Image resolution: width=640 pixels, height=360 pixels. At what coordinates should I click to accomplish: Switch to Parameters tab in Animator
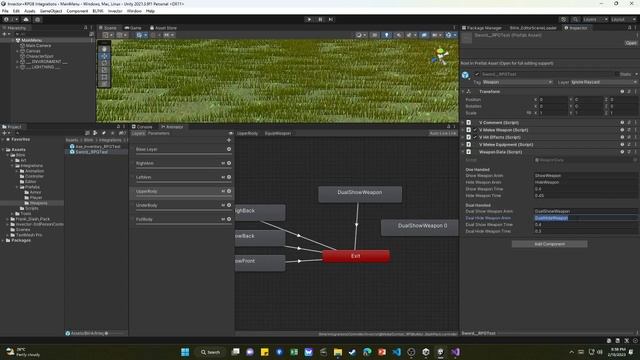tap(159, 133)
